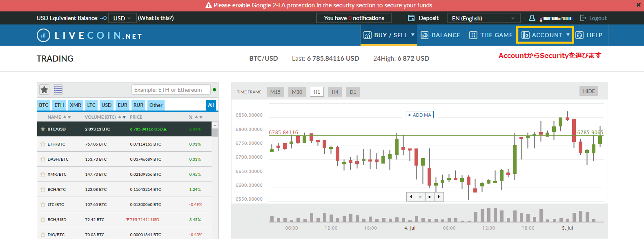Click the user profile icon
644x239 pixels.
532,18
